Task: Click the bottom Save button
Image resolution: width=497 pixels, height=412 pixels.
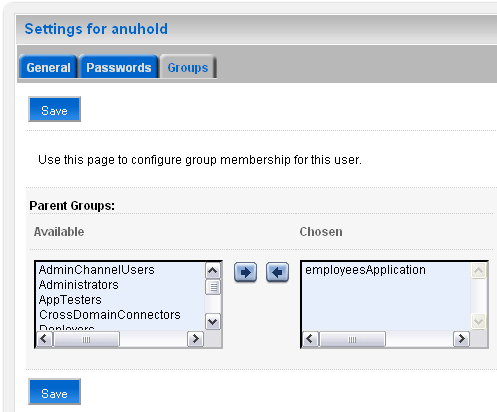Action: tap(54, 392)
